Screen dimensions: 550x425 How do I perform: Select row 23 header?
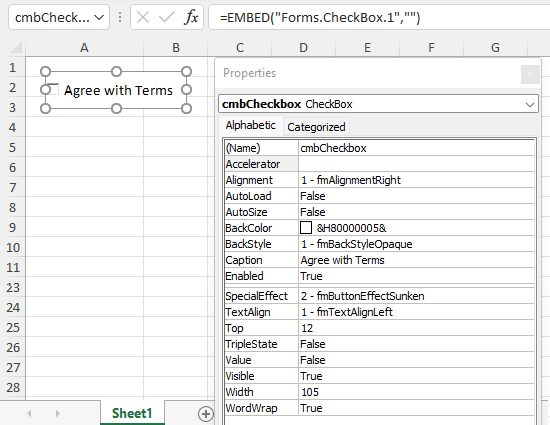tap(13, 288)
